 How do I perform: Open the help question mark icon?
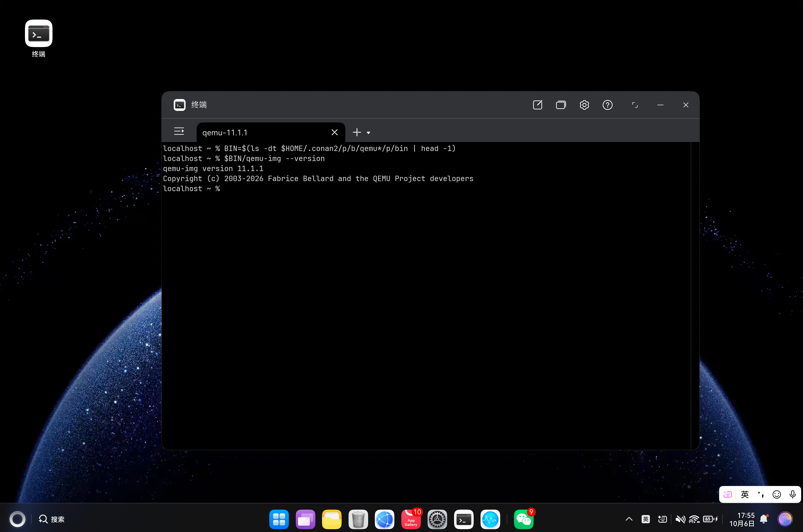607,105
